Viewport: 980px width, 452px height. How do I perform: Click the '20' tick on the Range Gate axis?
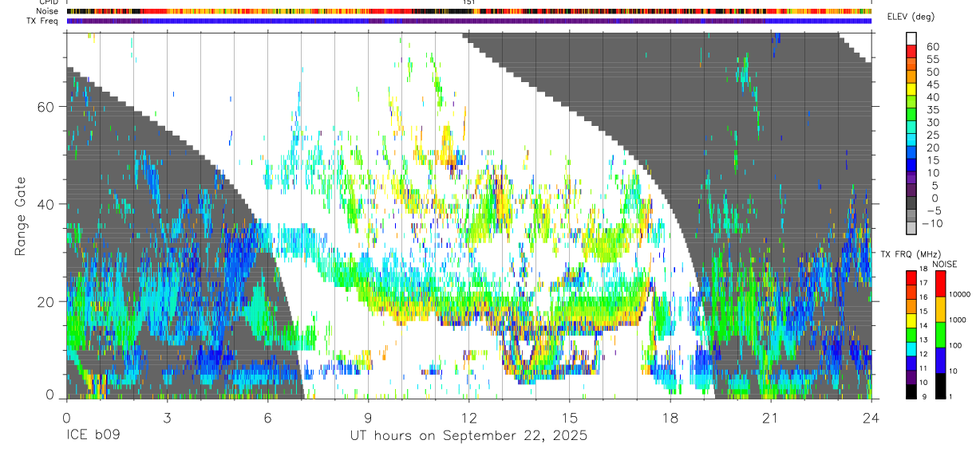pos(46,301)
